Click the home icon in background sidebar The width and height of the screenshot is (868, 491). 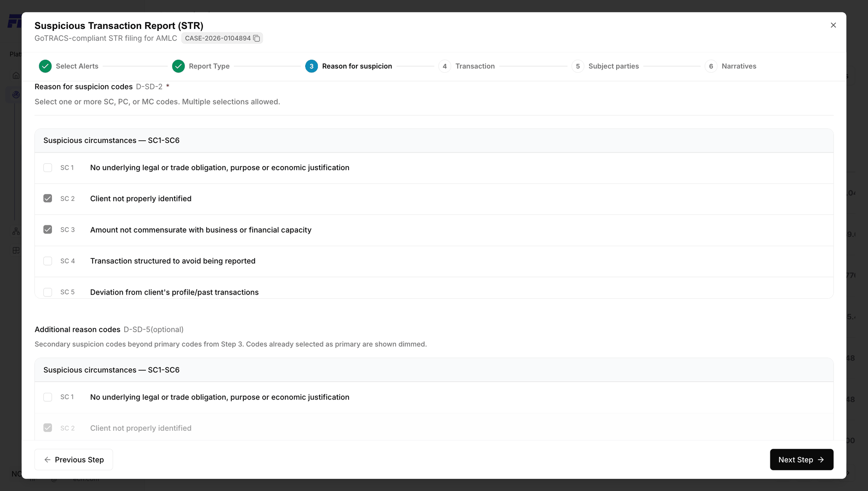pyautogui.click(x=16, y=75)
